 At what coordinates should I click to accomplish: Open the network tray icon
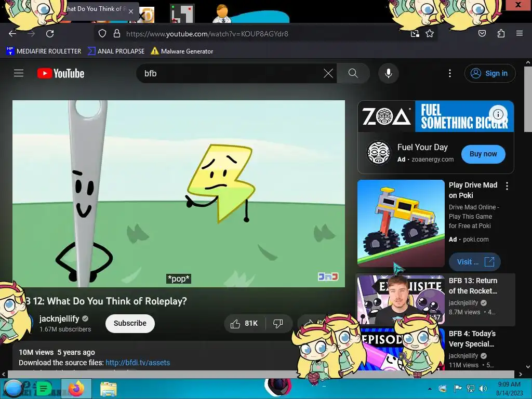[471, 389]
